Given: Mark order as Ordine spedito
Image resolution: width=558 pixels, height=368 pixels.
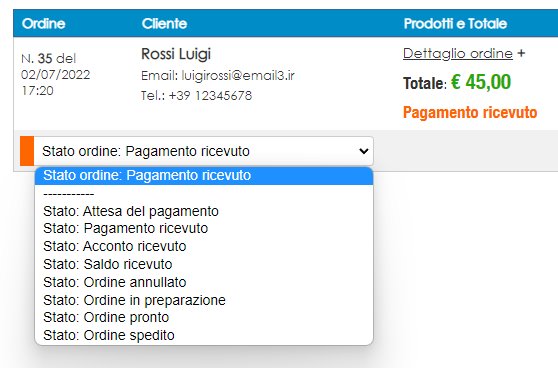Looking at the screenshot, I should [204, 335].
